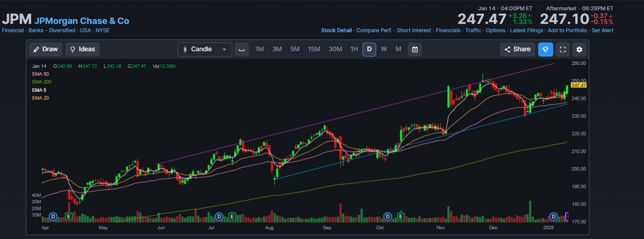This screenshot has height=239, width=644.
Task: Click the JPMorgan Chase & Co name
Action: (81, 21)
